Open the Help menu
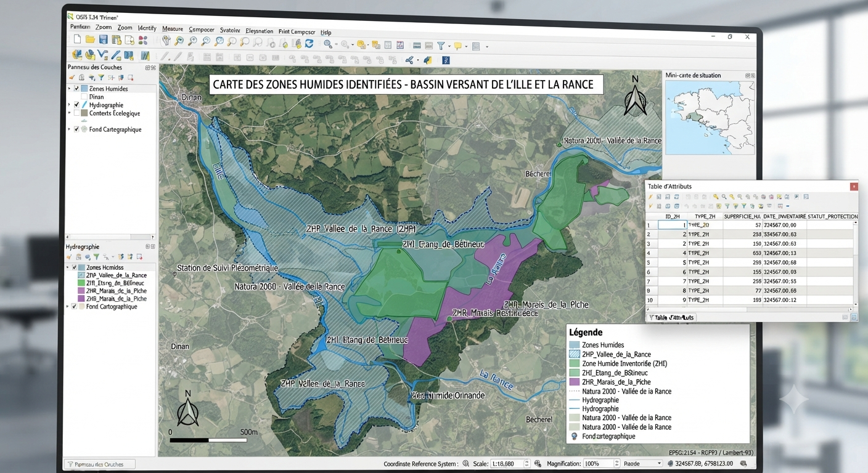Screen dimensions: 868x473 pos(326,32)
